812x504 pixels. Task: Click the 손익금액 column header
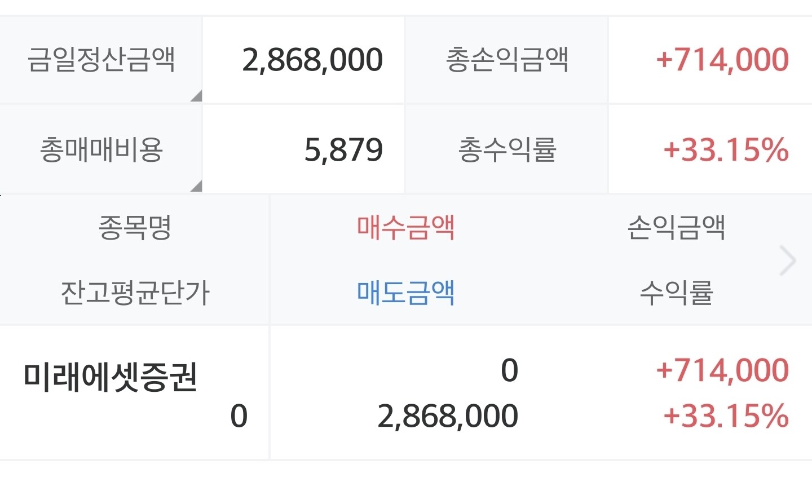676,228
